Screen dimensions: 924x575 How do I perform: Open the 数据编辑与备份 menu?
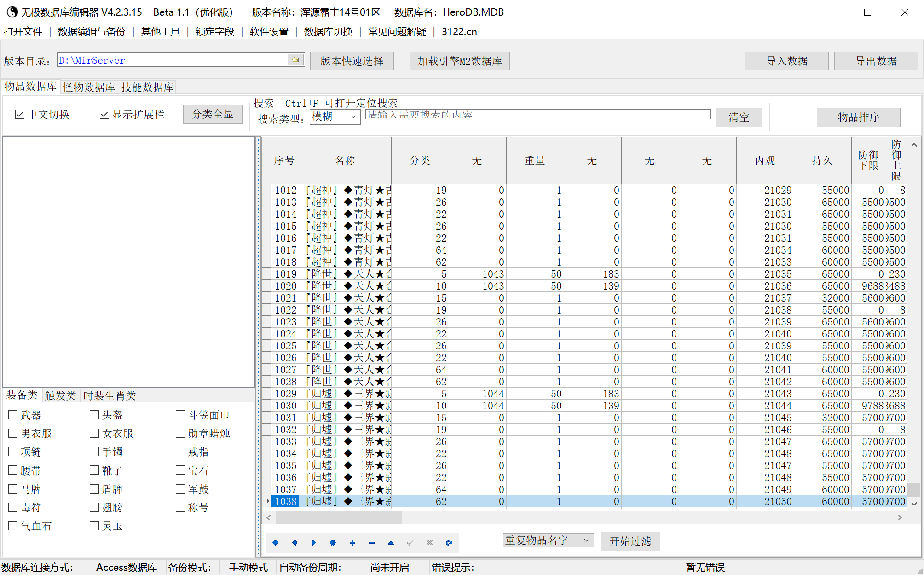[92, 31]
